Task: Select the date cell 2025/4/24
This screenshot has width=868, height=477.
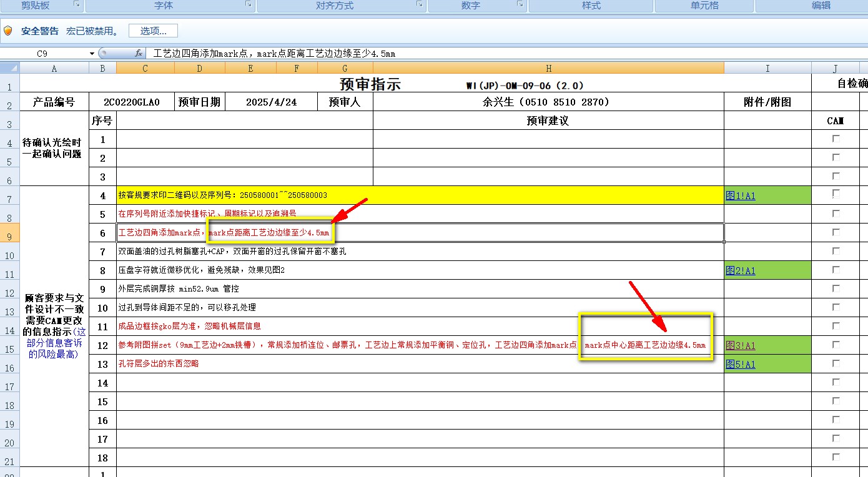Action: [271, 102]
